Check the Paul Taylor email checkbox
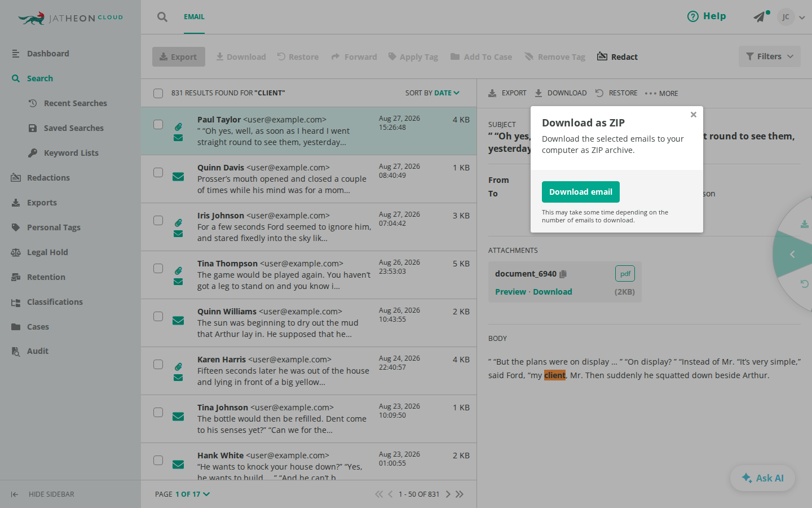Viewport: 812px width, 508px height. (x=158, y=124)
